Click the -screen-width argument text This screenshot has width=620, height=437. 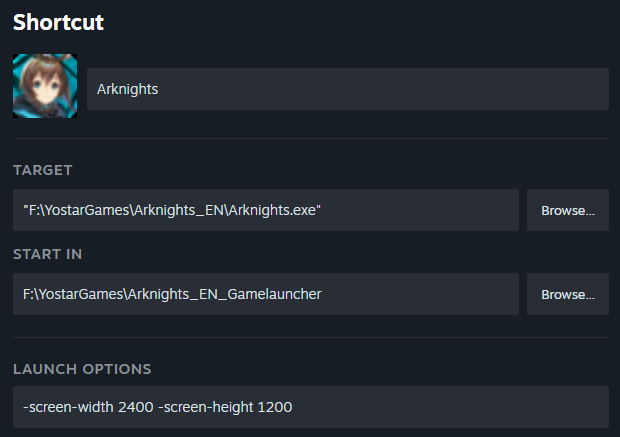[x=68, y=407]
